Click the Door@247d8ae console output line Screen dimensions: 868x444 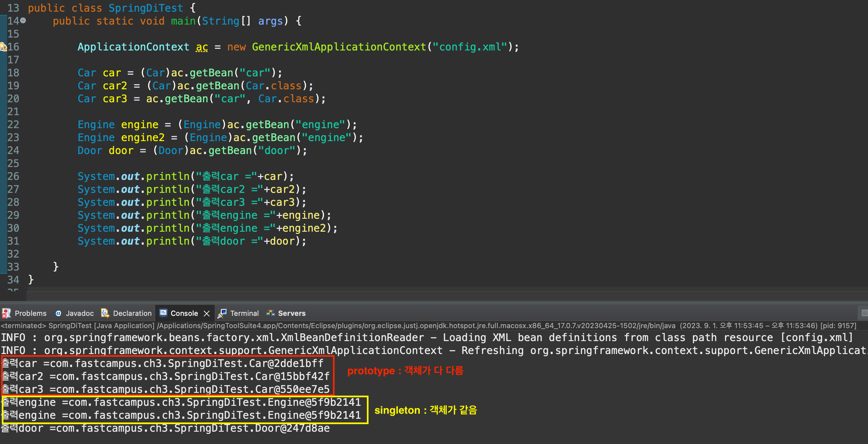(x=165, y=428)
